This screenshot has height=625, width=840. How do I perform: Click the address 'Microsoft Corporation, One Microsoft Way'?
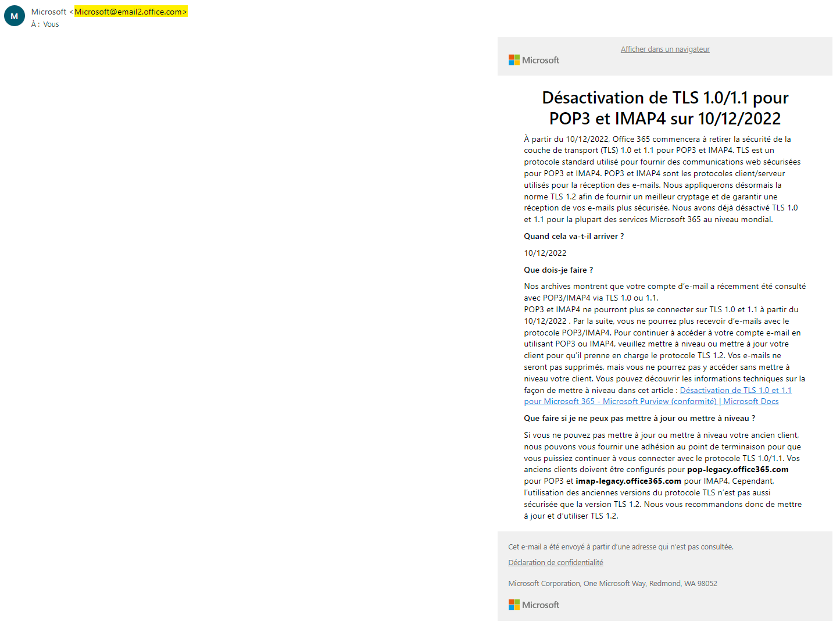(613, 583)
